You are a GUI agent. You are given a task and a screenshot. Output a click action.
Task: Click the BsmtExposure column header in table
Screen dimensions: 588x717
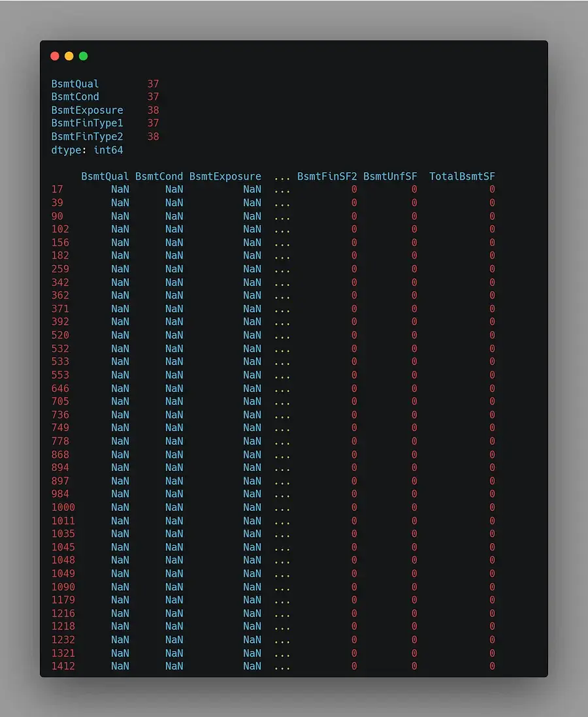click(x=225, y=176)
